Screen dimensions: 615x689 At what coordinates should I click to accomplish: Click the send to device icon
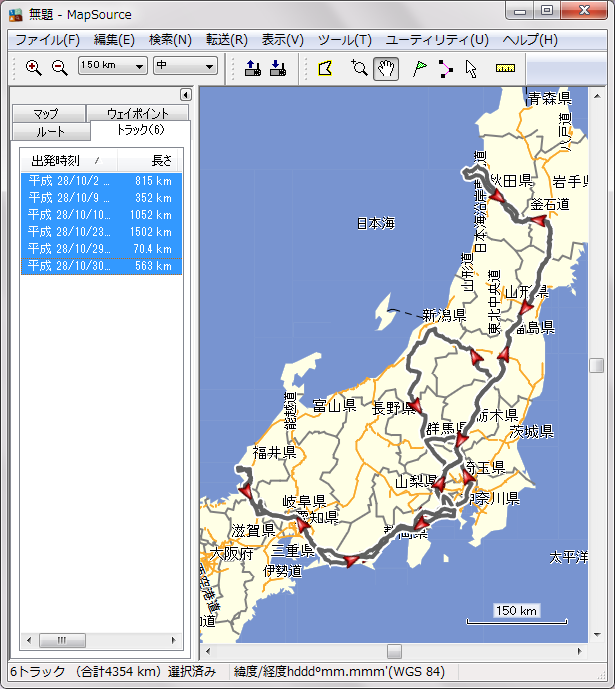pos(253,68)
